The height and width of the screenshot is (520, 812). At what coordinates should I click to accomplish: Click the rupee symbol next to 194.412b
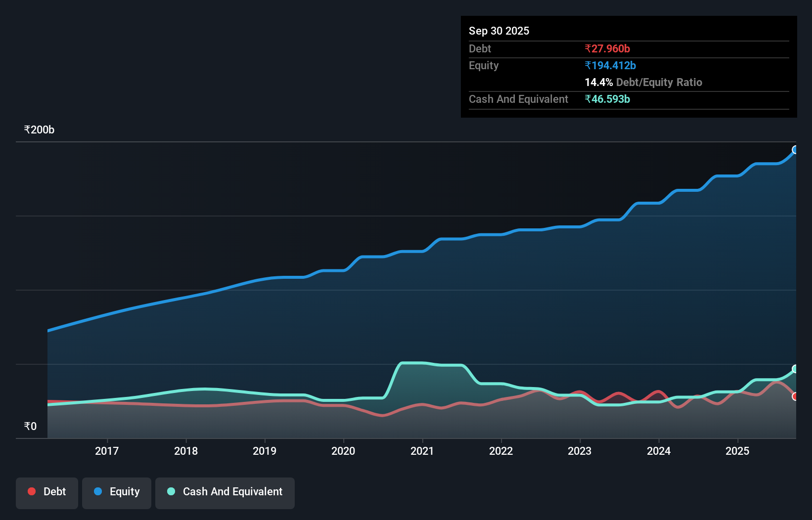[x=588, y=65]
